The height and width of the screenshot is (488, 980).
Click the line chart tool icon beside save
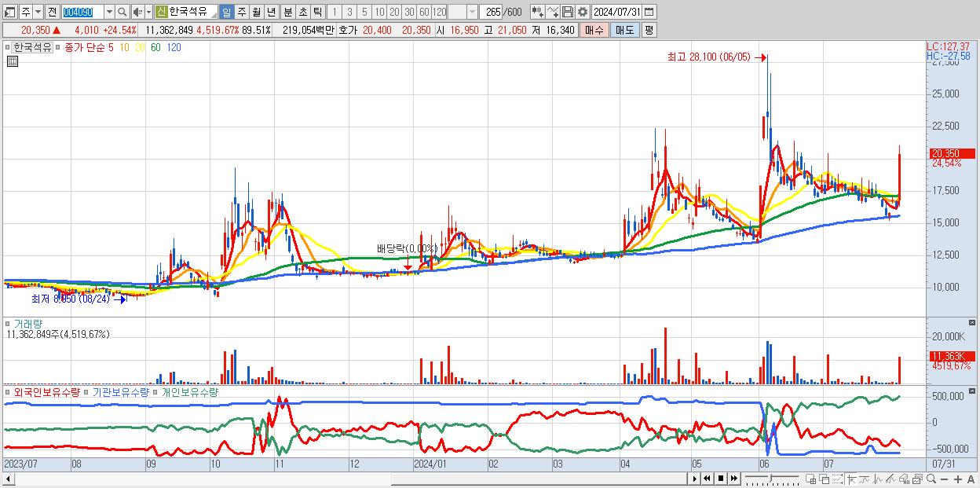point(553,12)
